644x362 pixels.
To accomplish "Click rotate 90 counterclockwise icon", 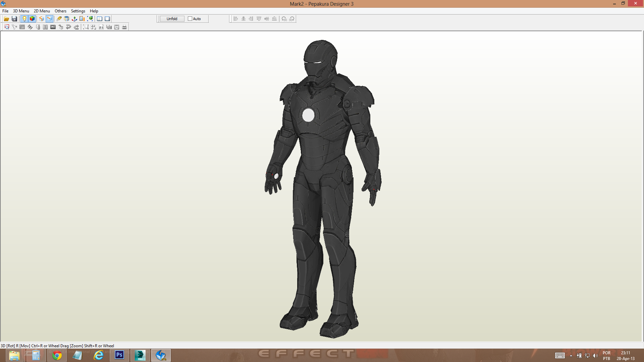I will point(284,19).
